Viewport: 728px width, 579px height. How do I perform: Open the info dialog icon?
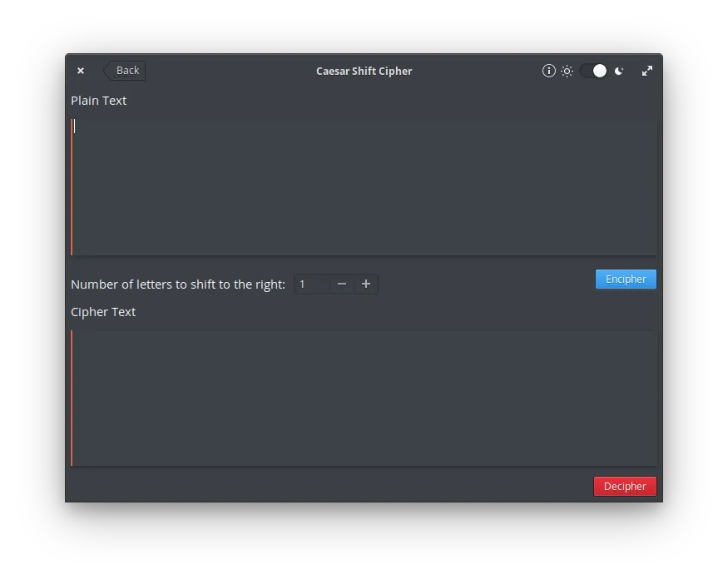[548, 71]
